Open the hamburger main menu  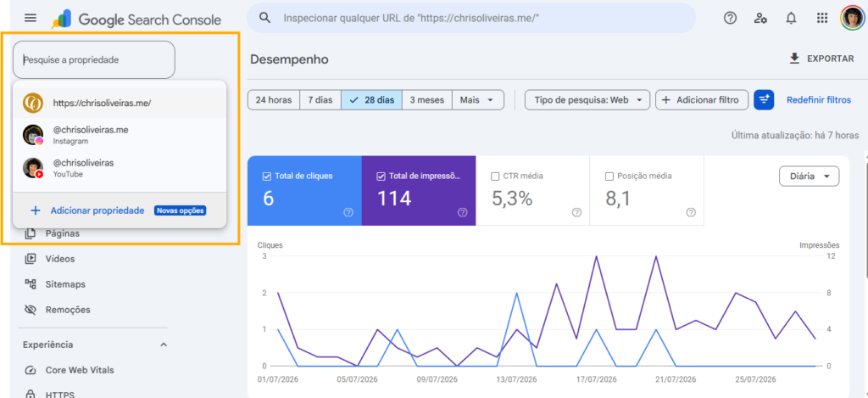tap(31, 19)
